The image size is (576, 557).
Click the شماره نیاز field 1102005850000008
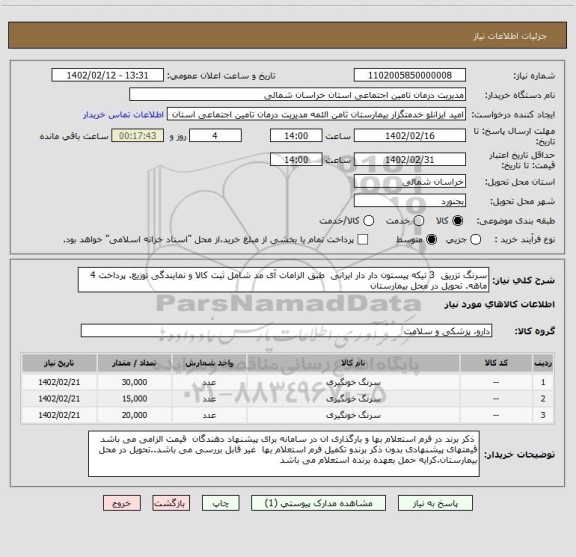[x=410, y=75]
